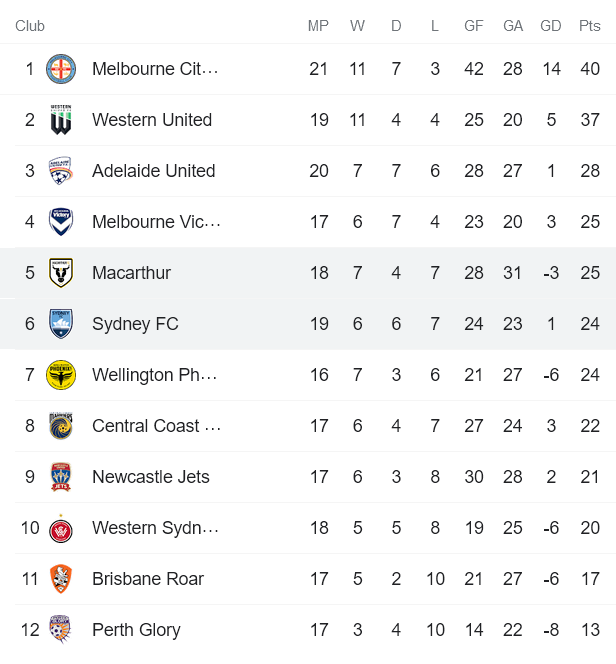The height and width of the screenshot is (664, 616).
Task: Open the Western United team link
Action: pyautogui.click(x=152, y=120)
